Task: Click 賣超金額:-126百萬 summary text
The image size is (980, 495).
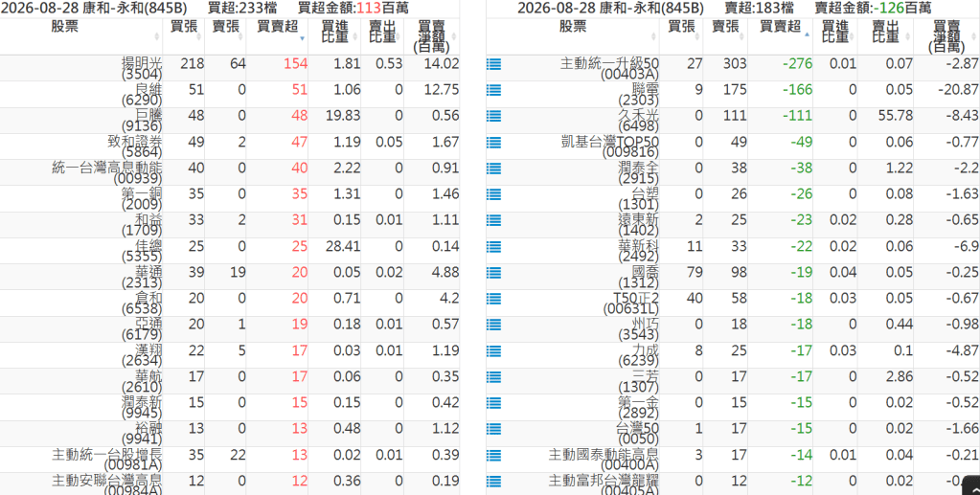Action: pyautogui.click(x=873, y=8)
